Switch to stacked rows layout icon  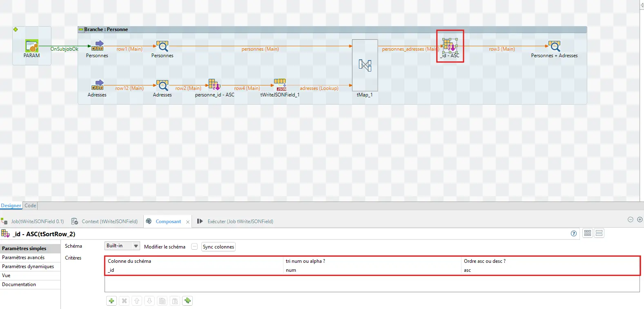pos(599,233)
